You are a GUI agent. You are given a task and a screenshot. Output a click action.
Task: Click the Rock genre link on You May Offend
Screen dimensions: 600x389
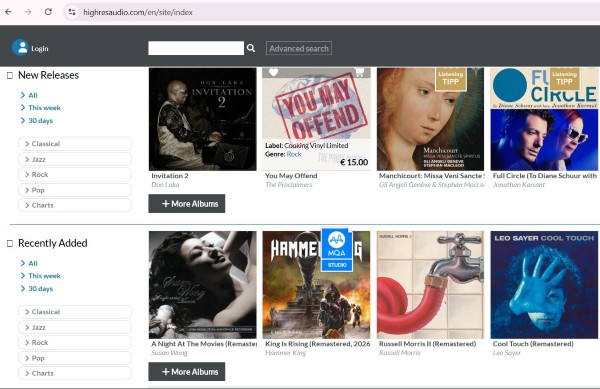click(294, 154)
